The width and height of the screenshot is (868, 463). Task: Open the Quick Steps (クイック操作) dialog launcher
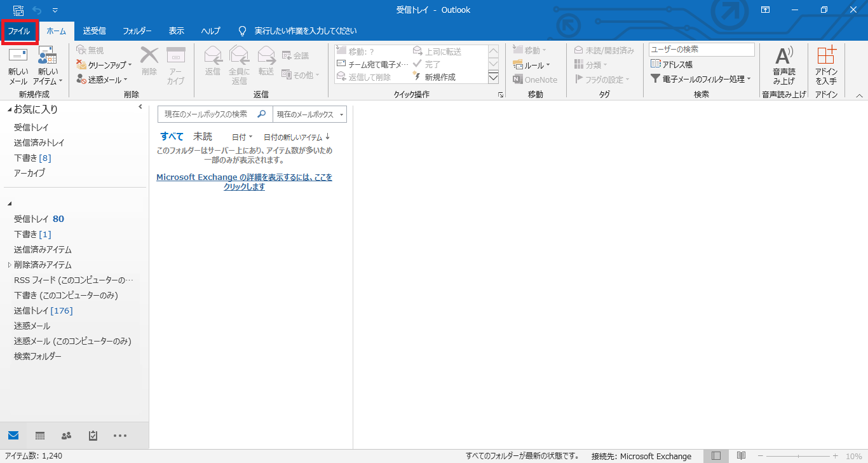point(501,95)
